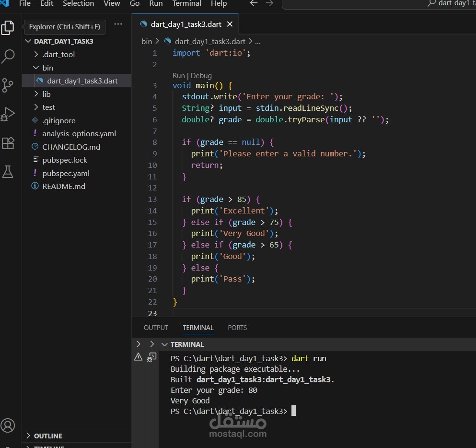
Task: Go forward using the right arrow
Action: tap(269, 3)
